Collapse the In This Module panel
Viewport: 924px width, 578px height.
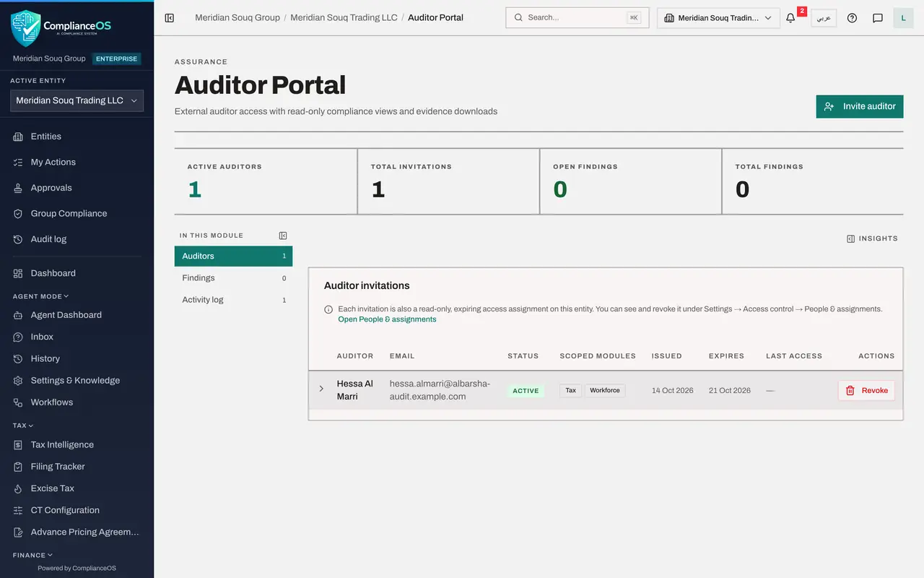tap(283, 236)
